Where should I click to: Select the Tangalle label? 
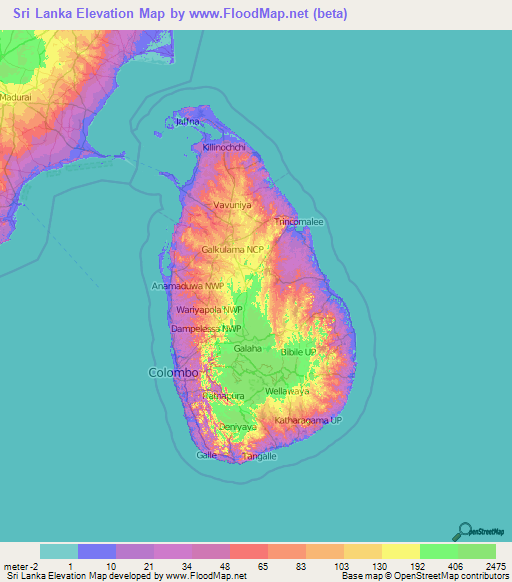[x=260, y=456]
